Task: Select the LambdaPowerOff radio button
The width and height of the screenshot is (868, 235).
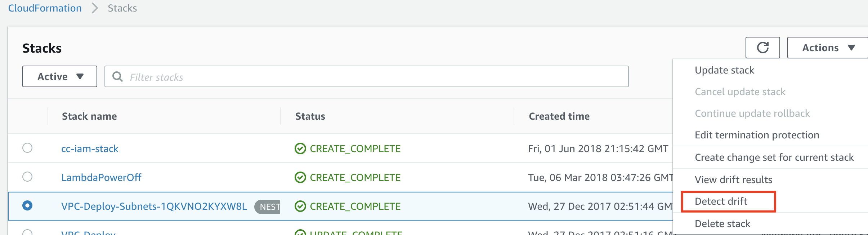Action: point(27,177)
